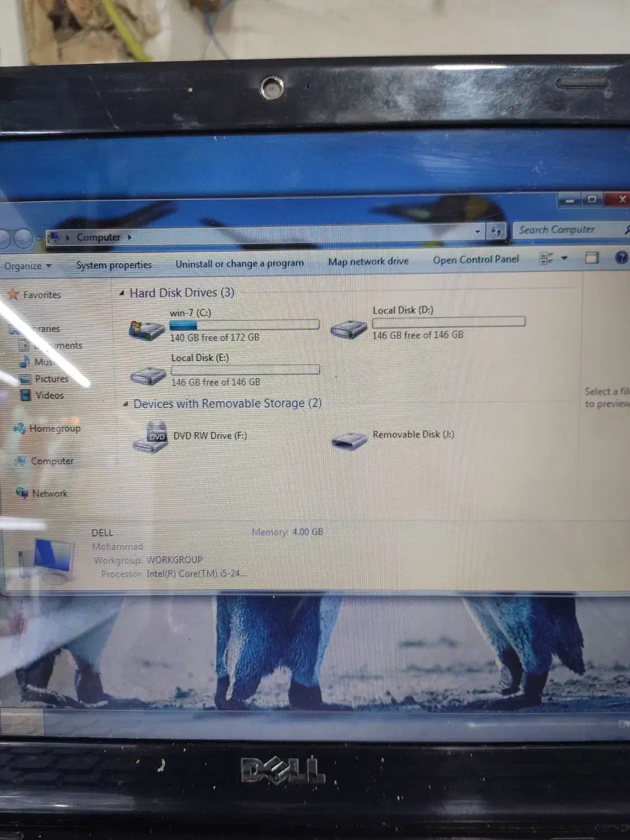The width and height of the screenshot is (630, 840).
Task: Click the C: drive space usage bar
Action: click(244, 325)
